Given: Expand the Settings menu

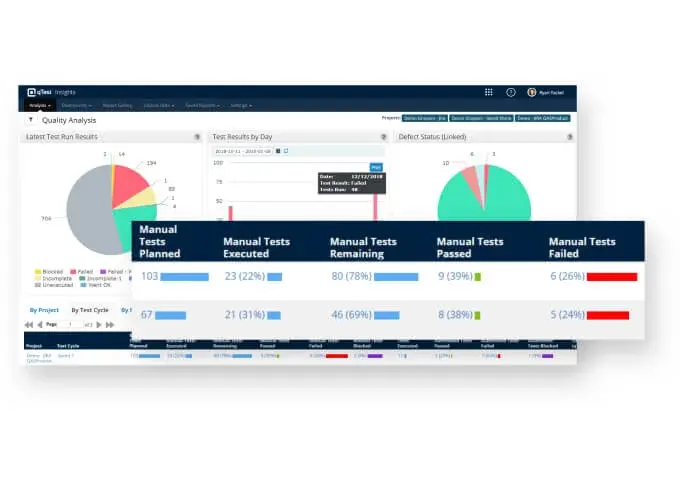Looking at the screenshot, I should pos(241,105).
